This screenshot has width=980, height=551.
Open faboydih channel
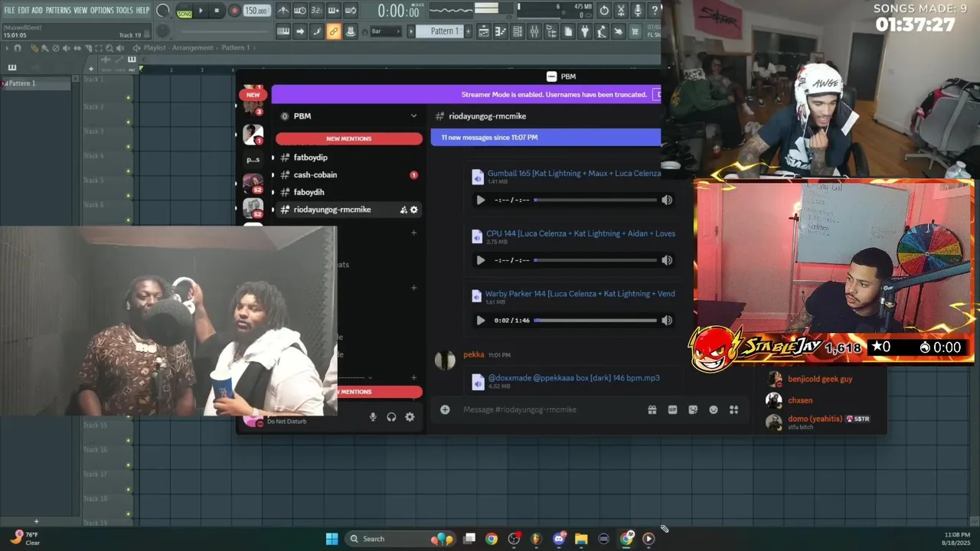pos(309,192)
